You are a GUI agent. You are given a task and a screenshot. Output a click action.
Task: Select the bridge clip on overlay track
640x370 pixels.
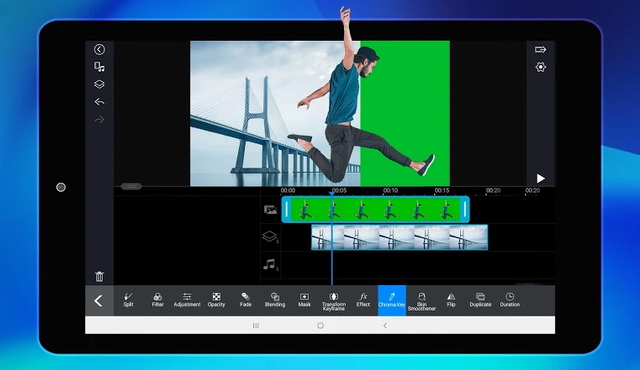[400, 237]
